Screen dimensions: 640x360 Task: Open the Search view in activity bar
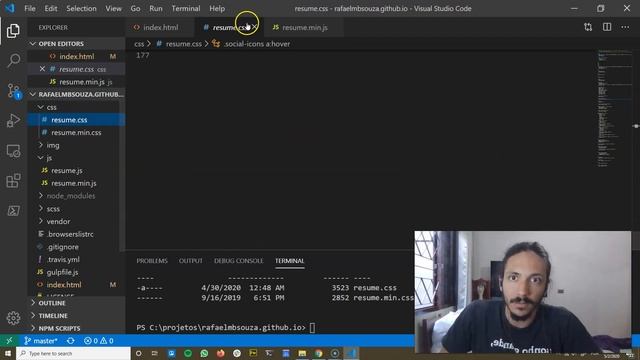click(x=13, y=60)
